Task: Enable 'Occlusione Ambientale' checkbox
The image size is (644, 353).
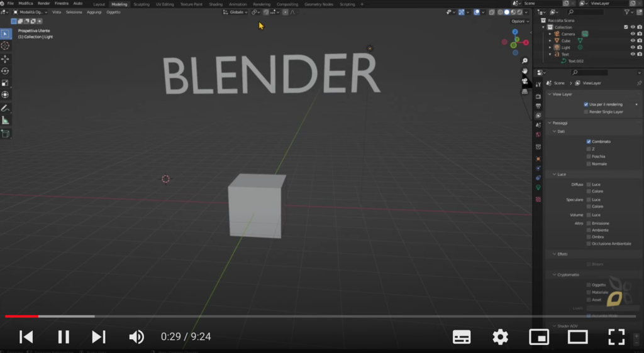Action: click(x=589, y=244)
